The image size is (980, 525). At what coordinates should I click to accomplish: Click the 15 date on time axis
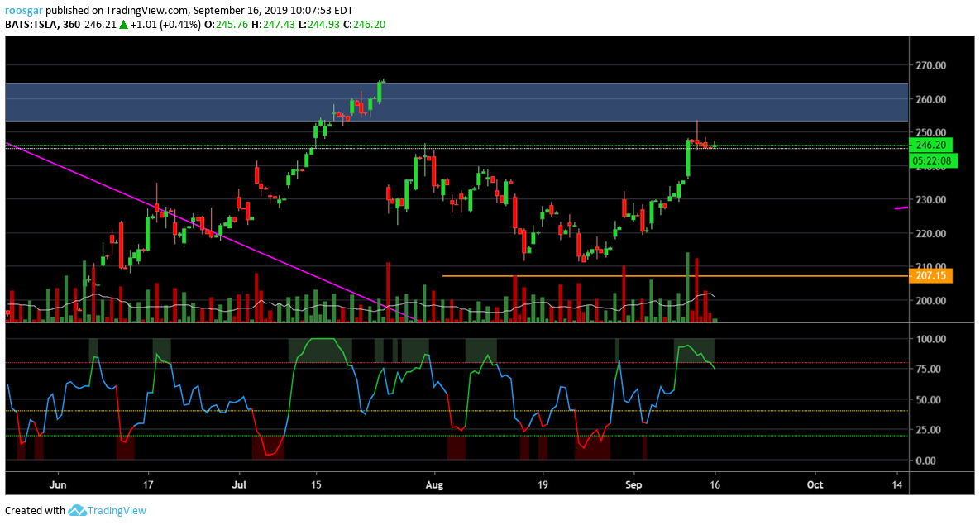tap(316, 485)
